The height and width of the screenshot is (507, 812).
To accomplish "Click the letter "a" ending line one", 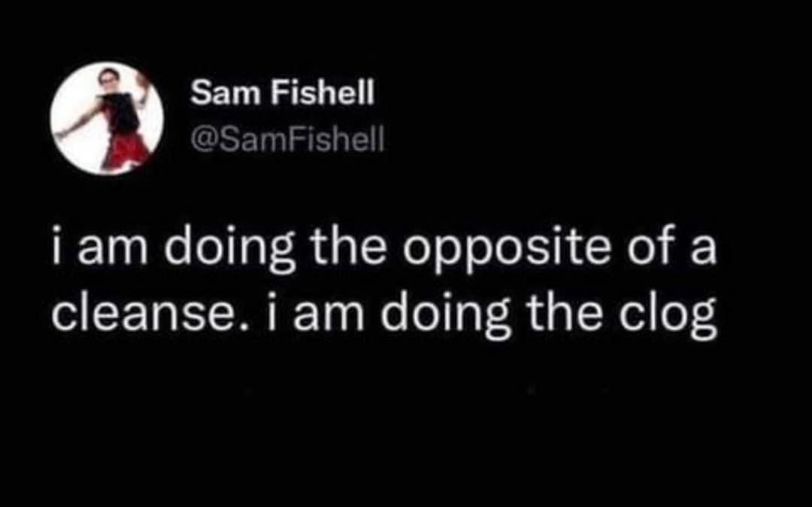I will (702, 254).
